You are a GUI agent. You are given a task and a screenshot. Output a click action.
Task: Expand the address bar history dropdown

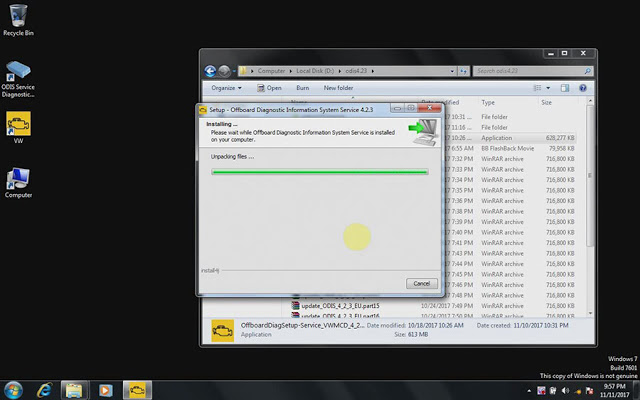(452, 71)
